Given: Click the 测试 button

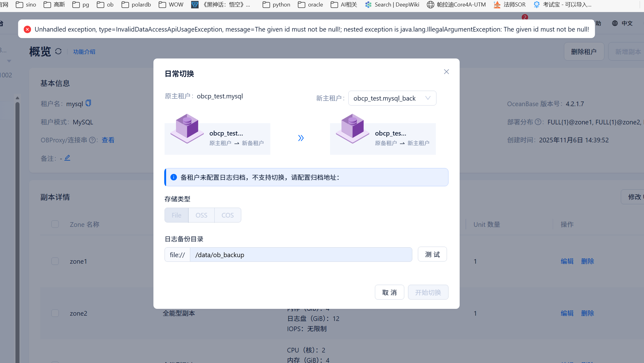Looking at the screenshot, I should pos(432,254).
